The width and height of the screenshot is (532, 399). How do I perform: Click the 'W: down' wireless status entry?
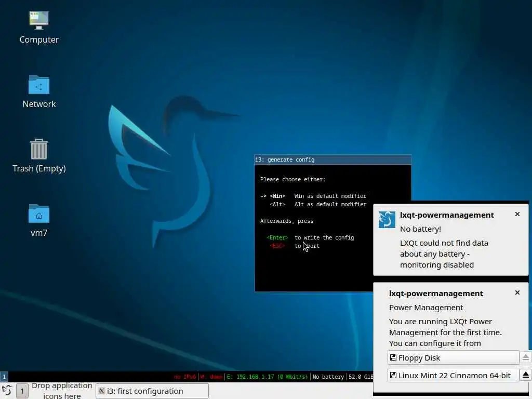(x=211, y=377)
